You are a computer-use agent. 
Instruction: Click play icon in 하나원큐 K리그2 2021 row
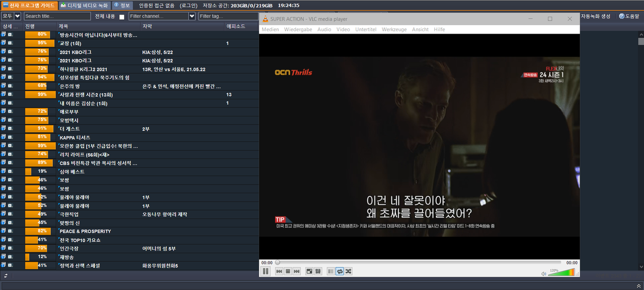pyautogui.click(x=10, y=68)
